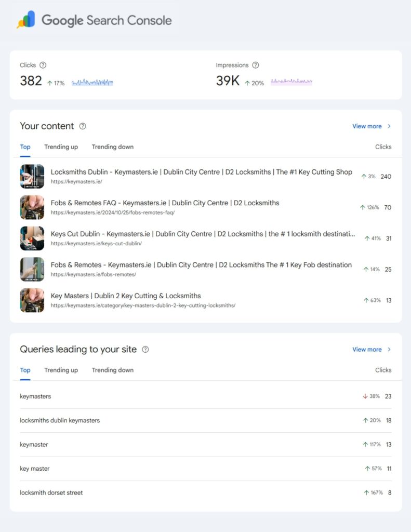Open the keymasters.ie/fobs-remotes/ page link
Image resolution: width=411 pixels, height=532 pixels.
click(94, 274)
